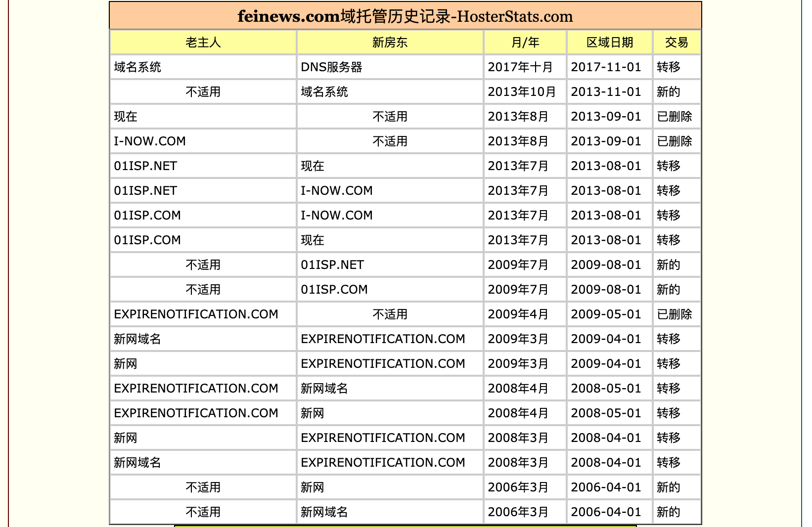Click EXPIRENOTIFICATION.COM in the 2009年4月 row
Image resolution: width=812 pixels, height=527 pixels.
[x=196, y=314]
